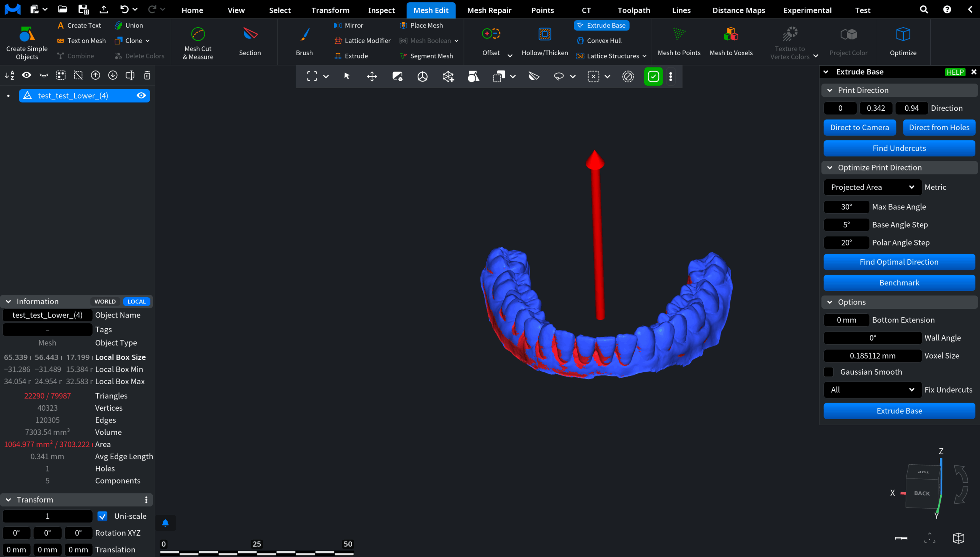The width and height of the screenshot is (980, 557).
Task: Click the Find Undercuts button
Action: point(899,148)
